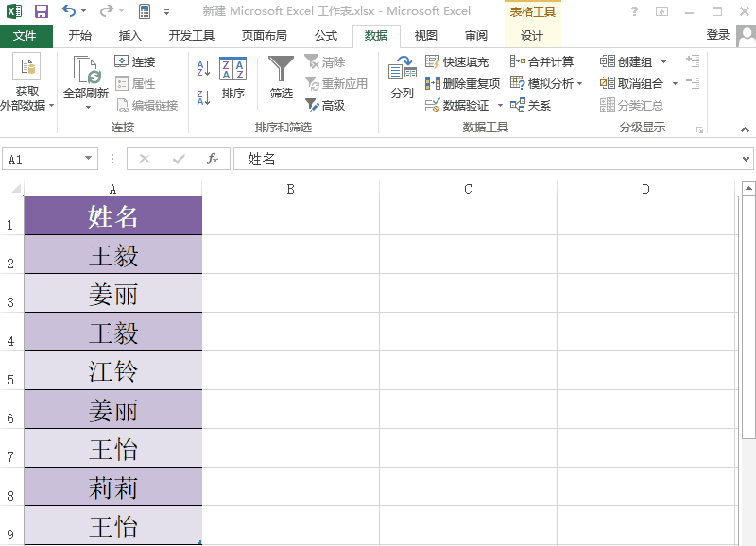This screenshot has height=546, width=756.
Task: Click the vertical scrollbar up arrow
Action: (x=748, y=188)
